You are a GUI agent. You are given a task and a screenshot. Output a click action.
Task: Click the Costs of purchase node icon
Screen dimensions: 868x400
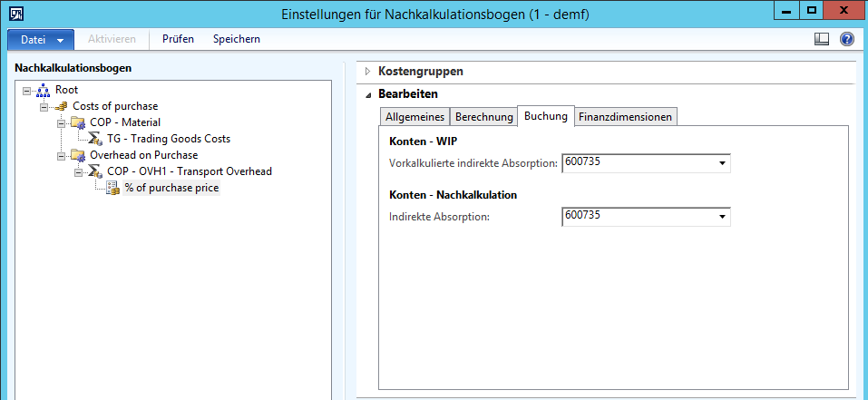point(61,106)
